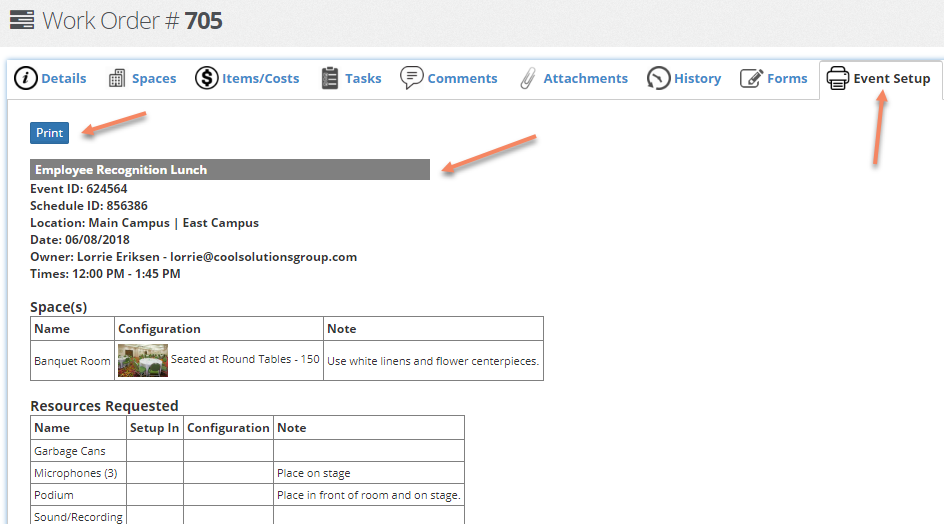Click the Owner Lorrie Eriksen email line

[x=194, y=257]
